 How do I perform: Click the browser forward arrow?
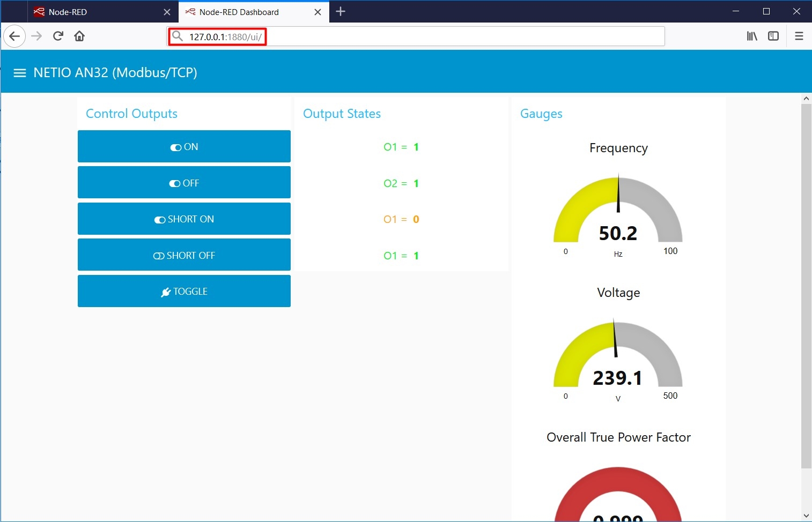36,36
